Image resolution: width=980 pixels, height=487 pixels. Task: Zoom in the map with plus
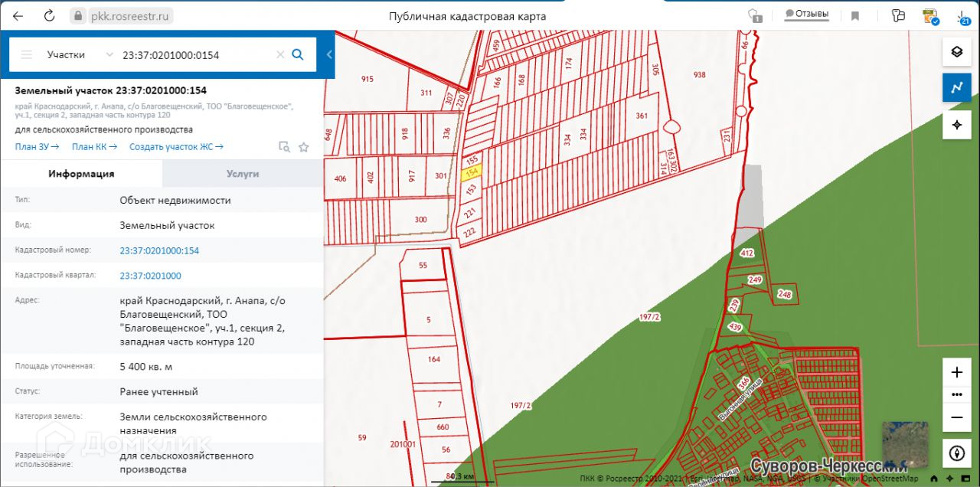tap(956, 373)
